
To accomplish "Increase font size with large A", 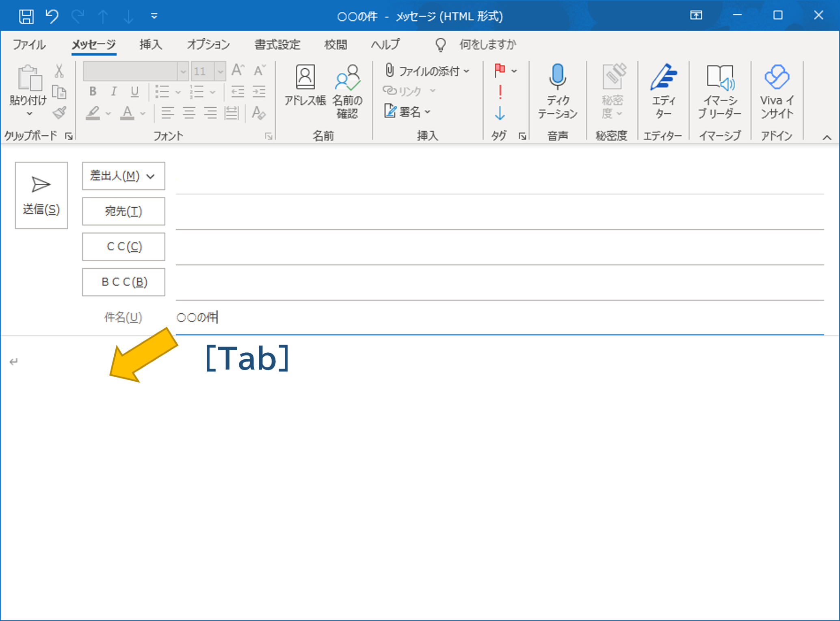I will click(238, 70).
